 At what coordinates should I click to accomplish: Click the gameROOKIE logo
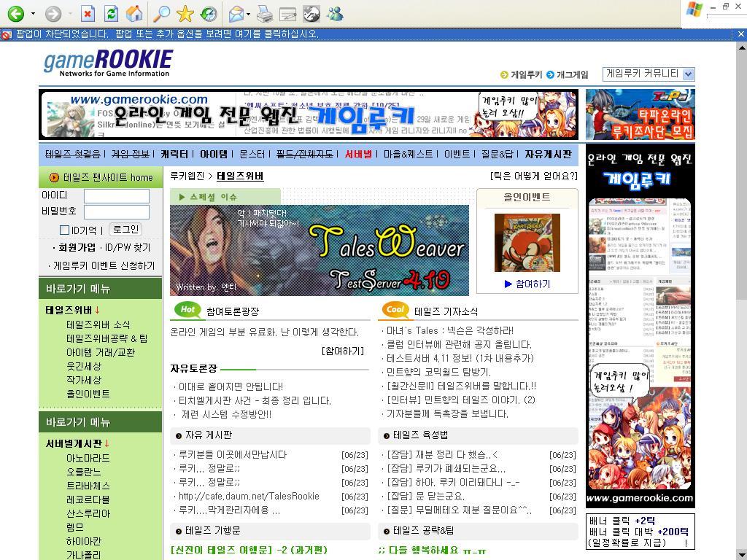[x=108, y=63]
